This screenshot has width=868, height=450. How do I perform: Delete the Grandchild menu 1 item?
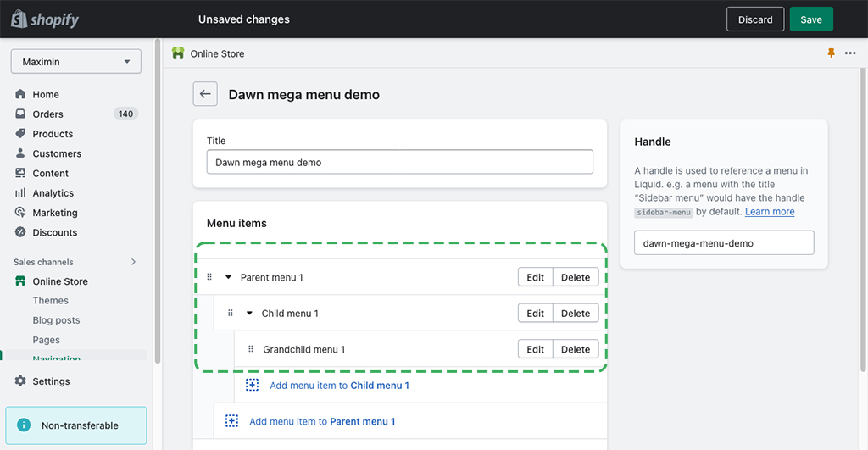click(576, 348)
